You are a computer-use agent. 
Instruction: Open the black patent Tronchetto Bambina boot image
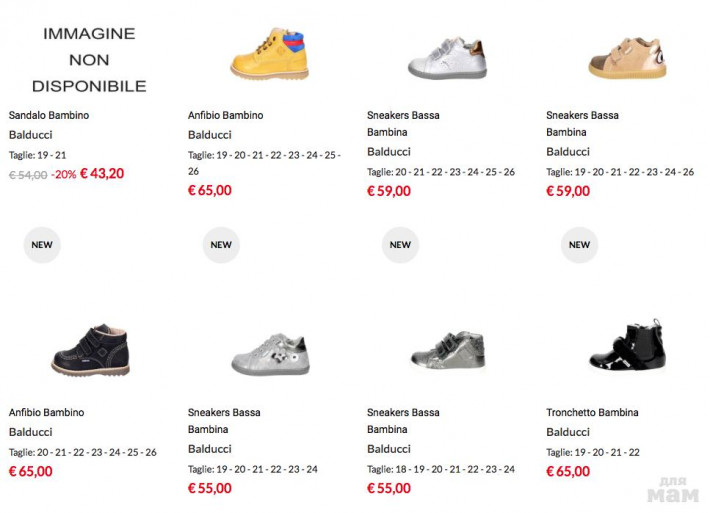tap(627, 348)
